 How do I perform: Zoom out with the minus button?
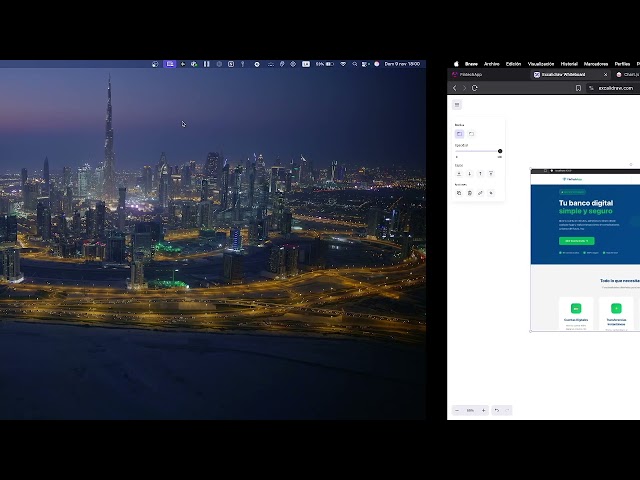457,410
